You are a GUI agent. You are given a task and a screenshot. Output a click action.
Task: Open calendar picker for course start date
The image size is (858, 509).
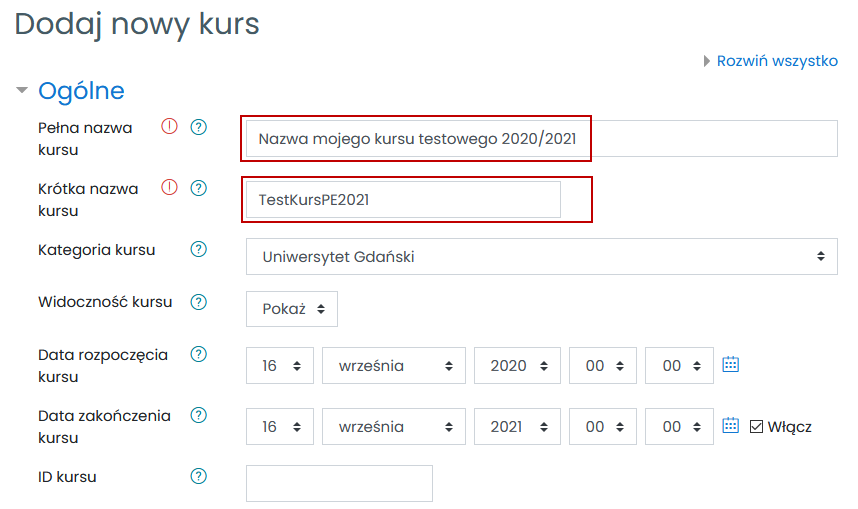tap(731, 365)
